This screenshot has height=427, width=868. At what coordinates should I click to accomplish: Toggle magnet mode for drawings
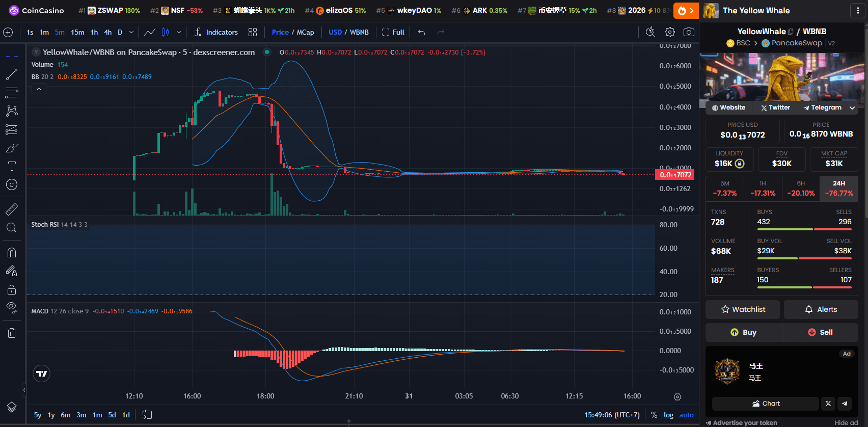pos(12,253)
